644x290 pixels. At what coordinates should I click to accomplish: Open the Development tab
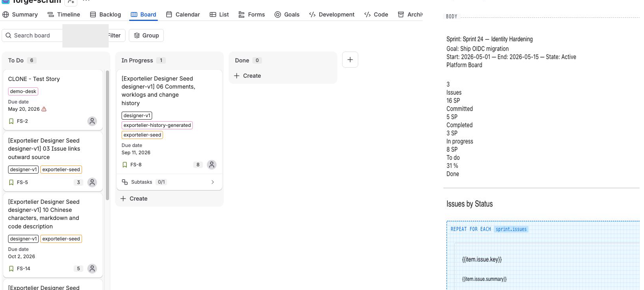pyautogui.click(x=332, y=14)
